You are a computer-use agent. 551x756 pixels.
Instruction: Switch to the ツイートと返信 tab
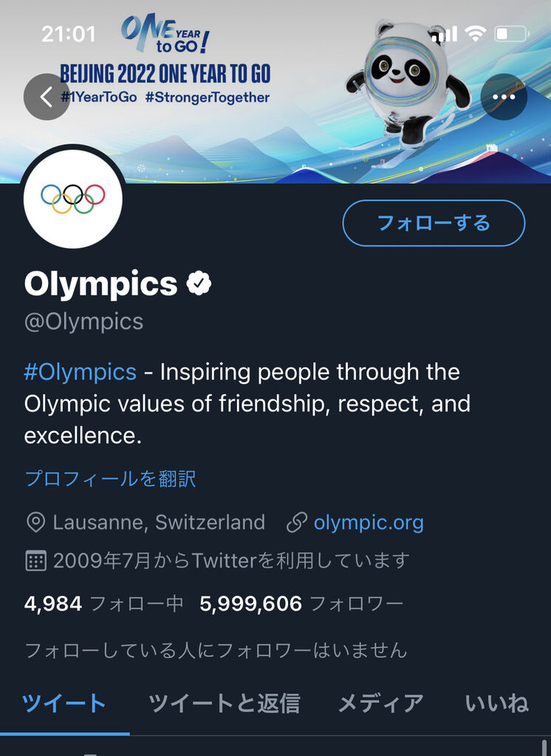pyautogui.click(x=224, y=703)
